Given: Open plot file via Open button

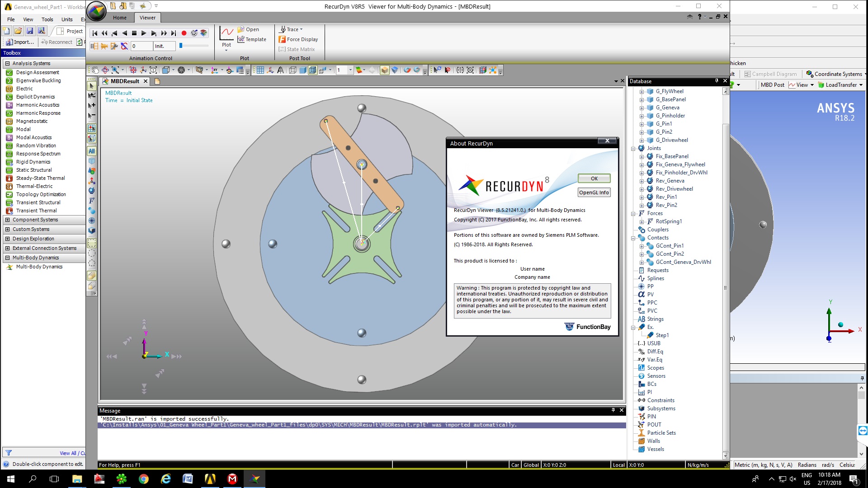Looking at the screenshot, I should pyautogui.click(x=248, y=29).
